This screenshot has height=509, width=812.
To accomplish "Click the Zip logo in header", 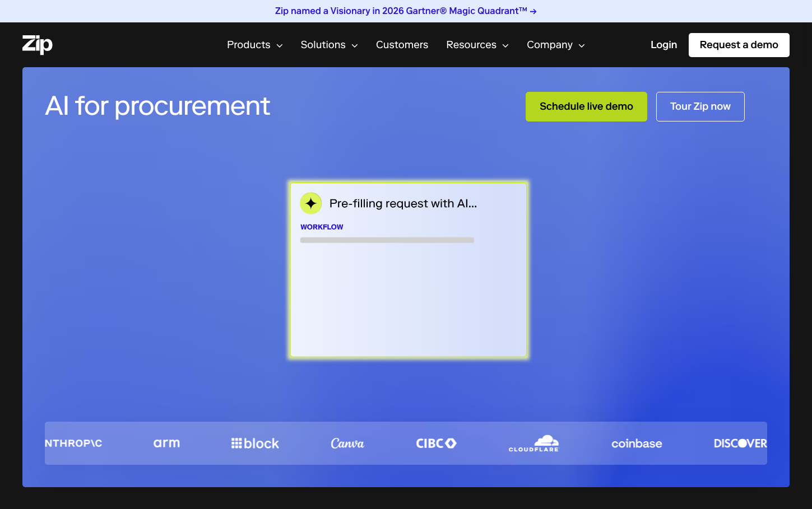I will coord(37,44).
